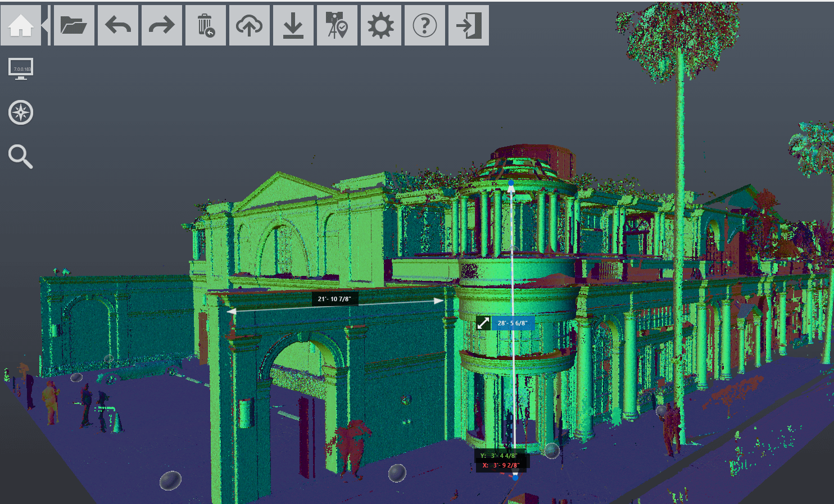Click the X: 3'-9 2/8" offset label
Screen dimensions: 834x504
click(501, 465)
